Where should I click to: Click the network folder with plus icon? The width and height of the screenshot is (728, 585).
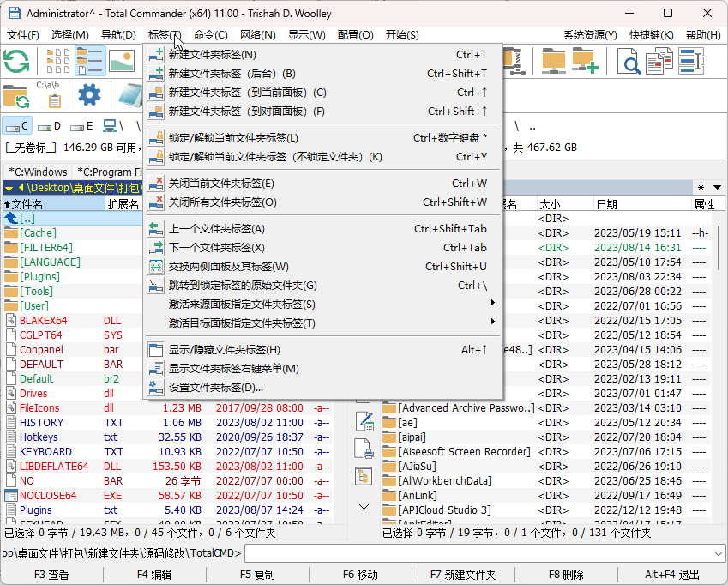tap(585, 61)
